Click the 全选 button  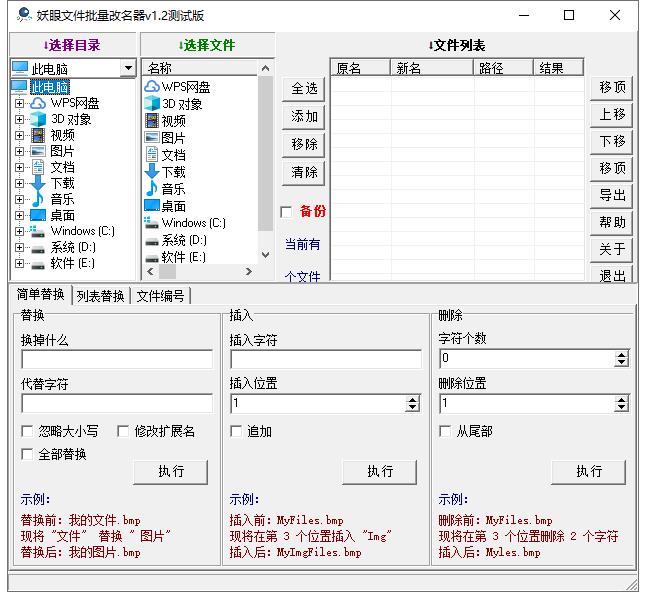click(x=304, y=89)
